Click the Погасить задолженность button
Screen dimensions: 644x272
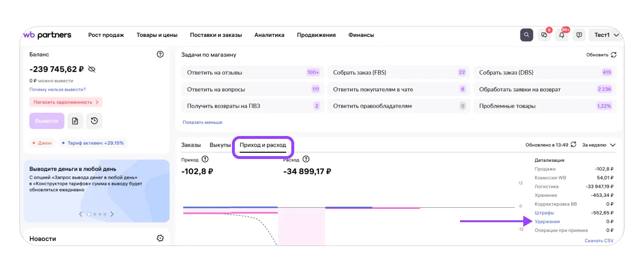click(66, 102)
